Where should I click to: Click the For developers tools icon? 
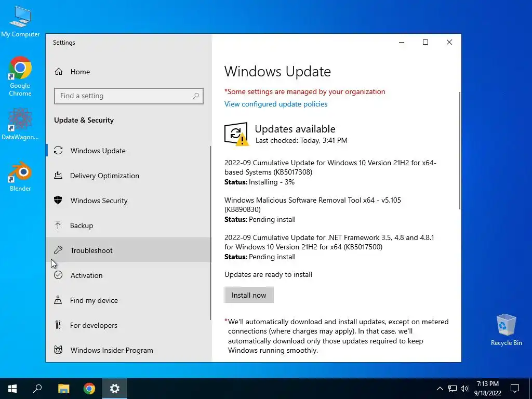pyautogui.click(x=58, y=325)
